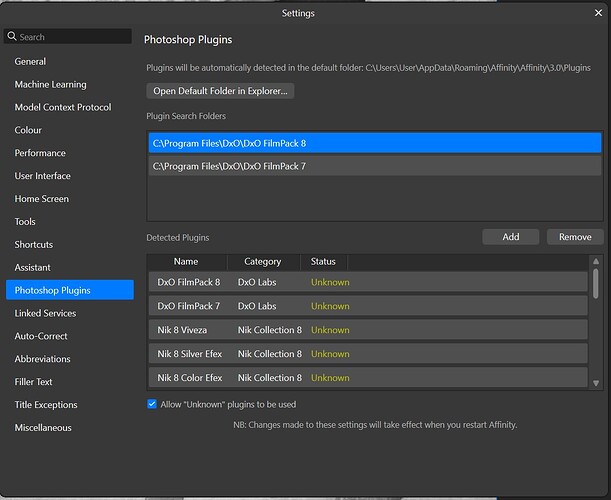Open Abbreviations settings

pos(42,359)
